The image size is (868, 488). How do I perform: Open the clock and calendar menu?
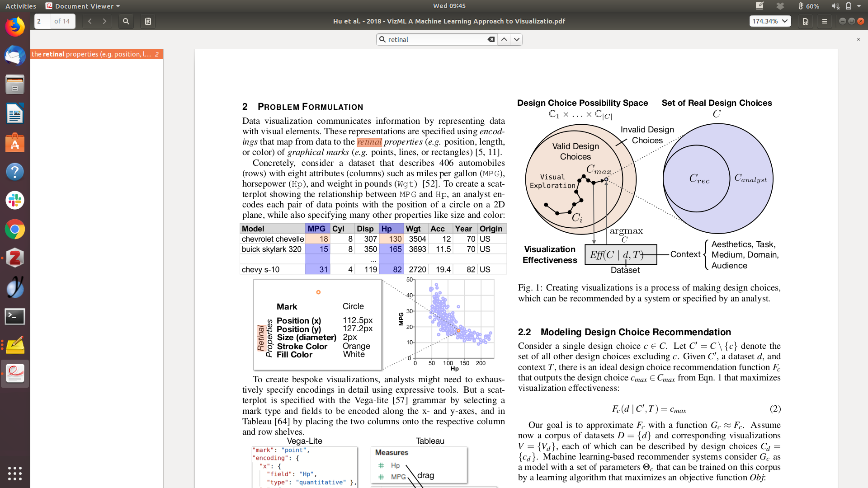click(x=449, y=6)
